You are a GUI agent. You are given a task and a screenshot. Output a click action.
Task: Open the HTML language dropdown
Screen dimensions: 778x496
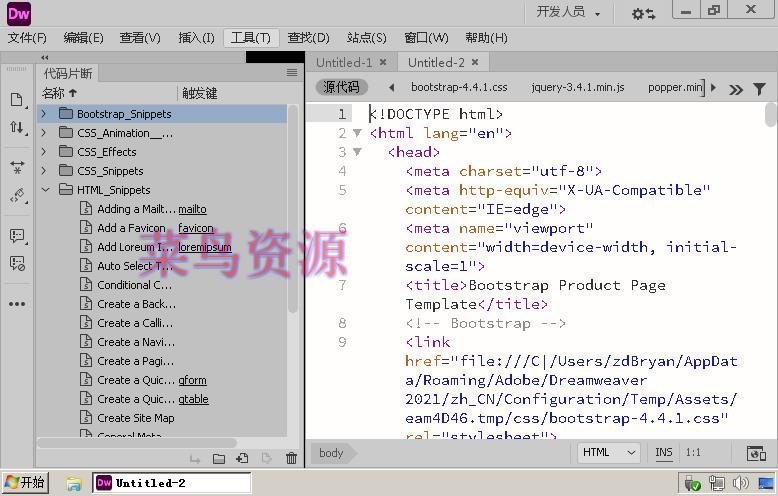click(x=609, y=452)
